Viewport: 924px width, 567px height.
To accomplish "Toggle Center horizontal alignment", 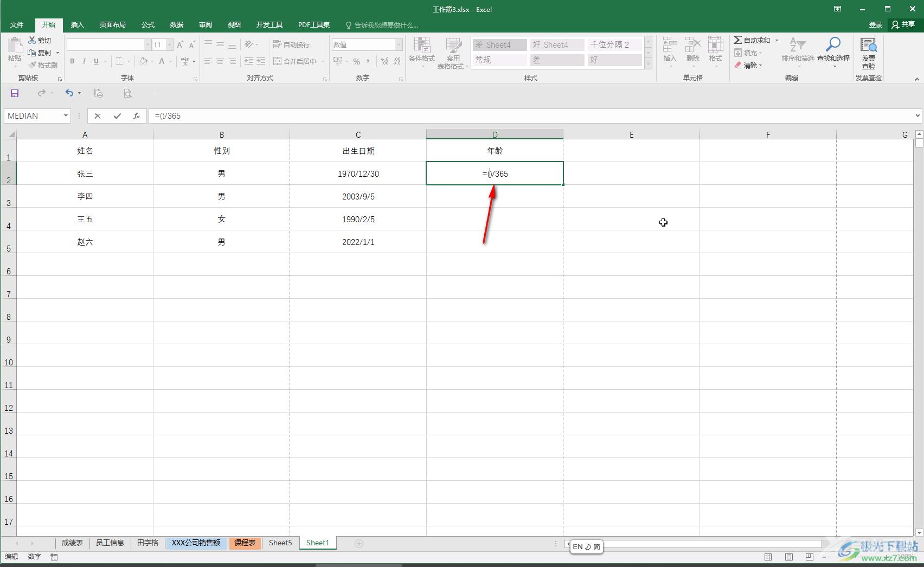I will coord(220,61).
